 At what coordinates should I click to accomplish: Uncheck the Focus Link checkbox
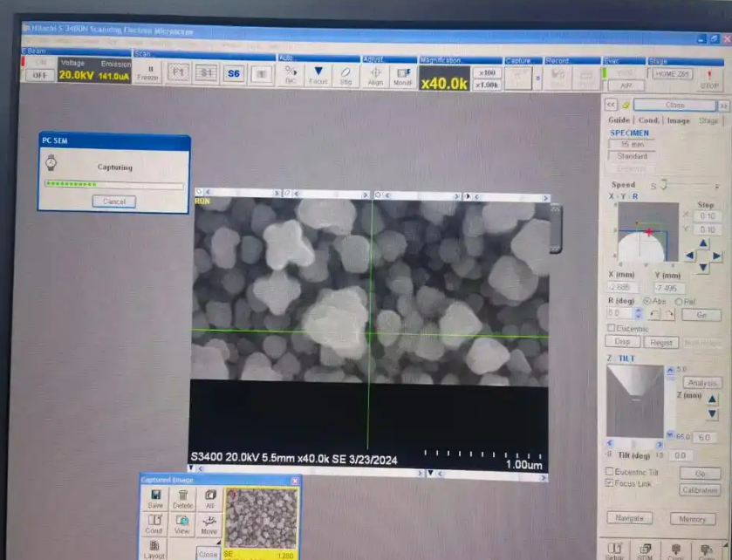pos(610,482)
